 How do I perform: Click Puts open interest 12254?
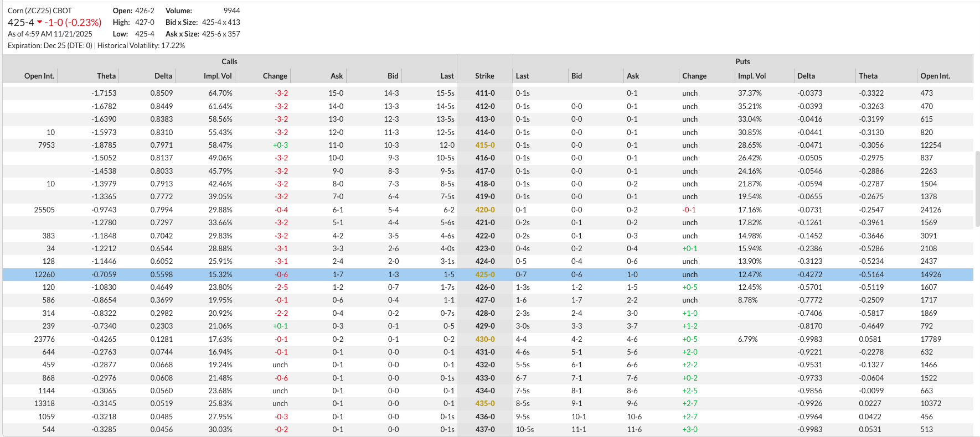[x=931, y=145]
